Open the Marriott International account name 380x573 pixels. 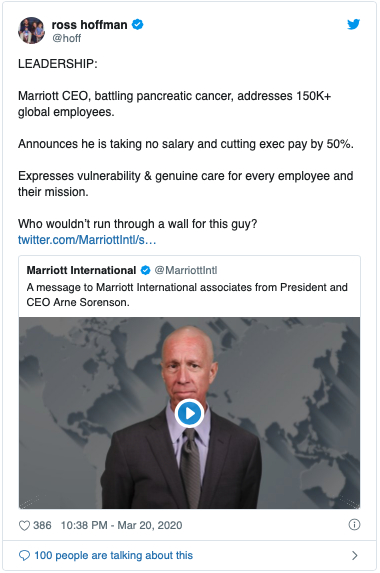click(x=81, y=270)
